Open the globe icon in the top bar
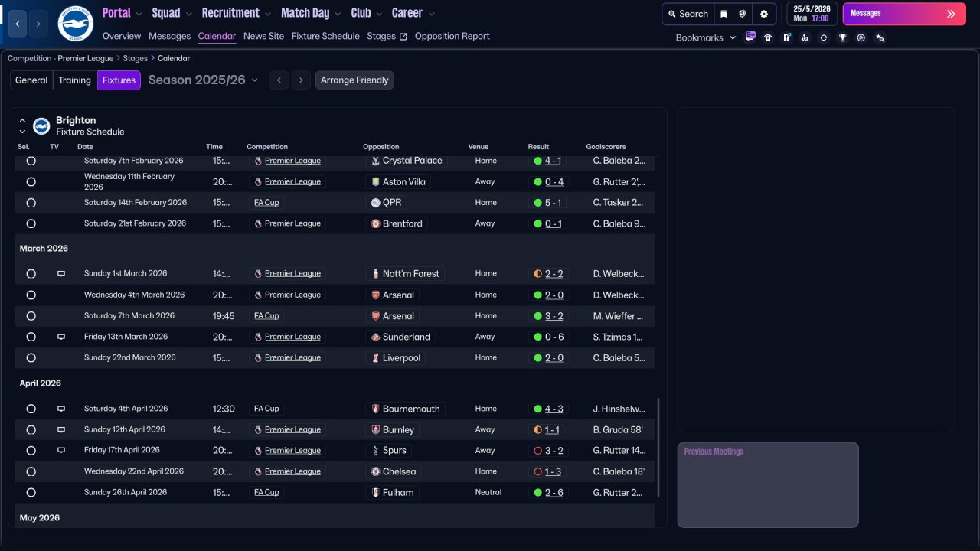The height and width of the screenshot is (551, 980). 743,14
